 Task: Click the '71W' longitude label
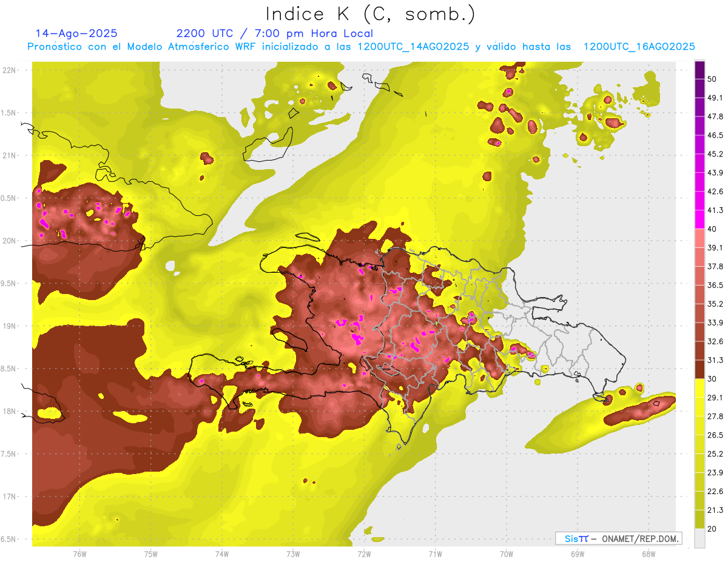pyautogui.click(x=435, y=554)
